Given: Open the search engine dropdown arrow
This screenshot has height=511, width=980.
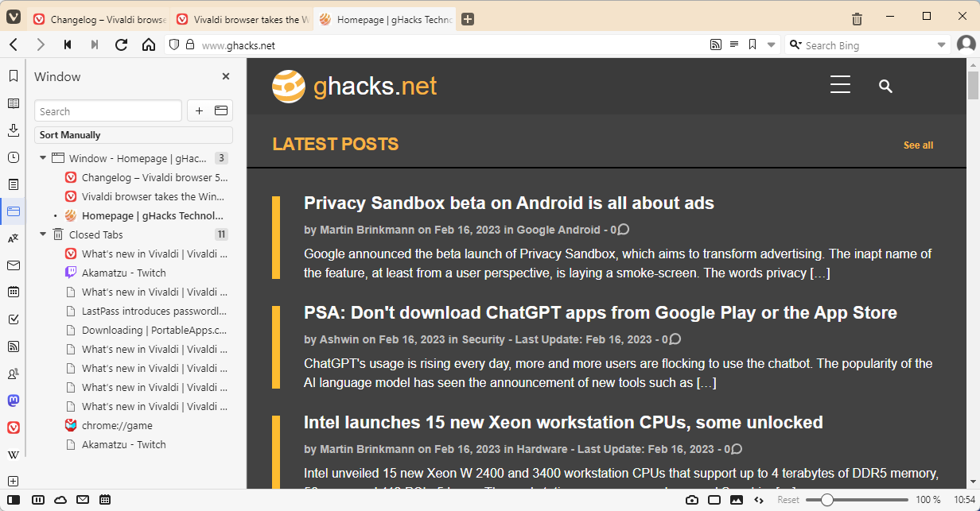Looking at the screenshot, I should pyautogui.click(x=942, y=45).
